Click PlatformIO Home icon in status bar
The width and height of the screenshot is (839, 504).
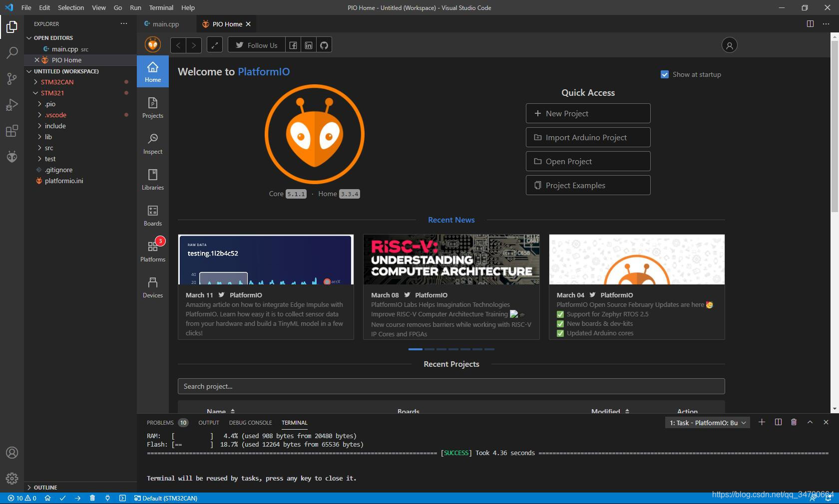(47, 498)
